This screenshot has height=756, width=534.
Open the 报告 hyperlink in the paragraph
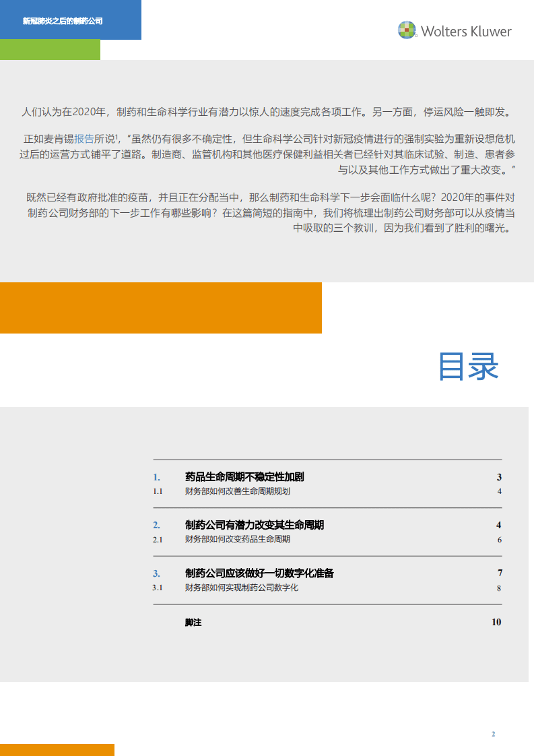pyautogui.click(x=84, y=139)
